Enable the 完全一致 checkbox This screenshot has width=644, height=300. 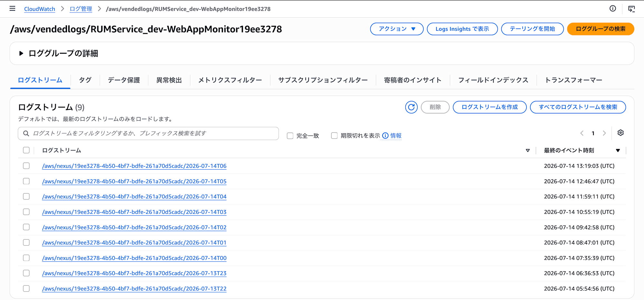pyautogui.click(x=290, y=136)
